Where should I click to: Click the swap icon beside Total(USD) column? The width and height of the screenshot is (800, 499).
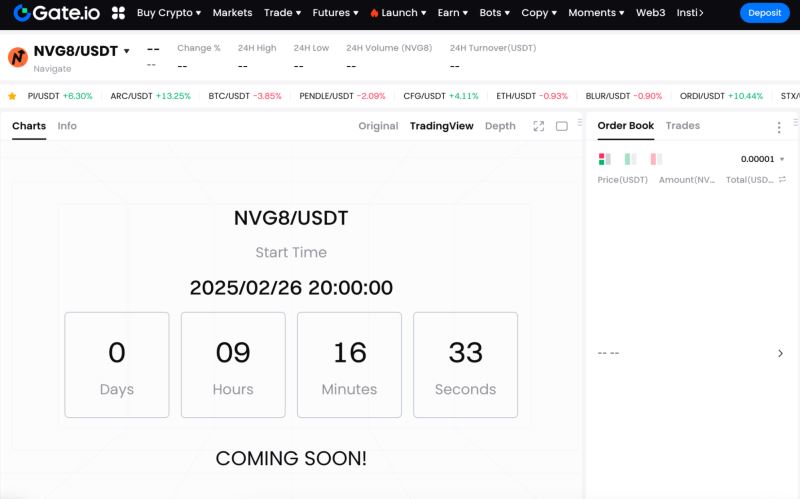click(x=782, y=179)
